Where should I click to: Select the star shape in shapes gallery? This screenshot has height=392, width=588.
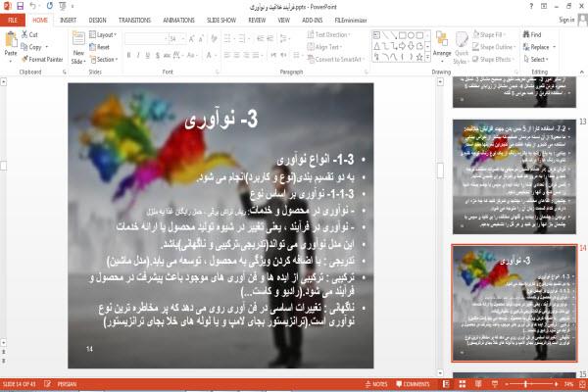419,57
